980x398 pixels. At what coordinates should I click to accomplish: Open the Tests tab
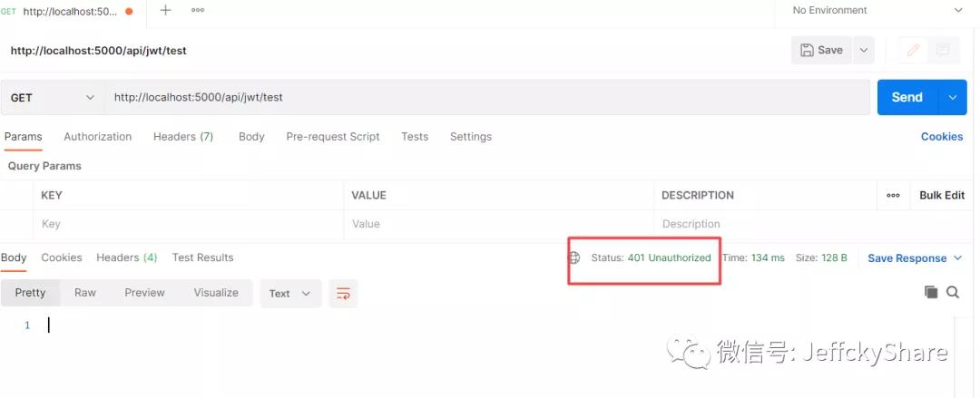point(415,136)
